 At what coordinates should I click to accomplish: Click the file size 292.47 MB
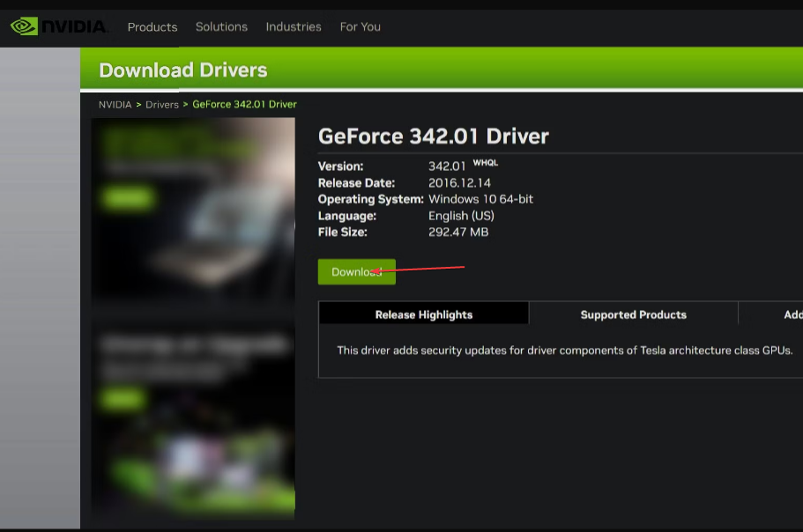tap(458, 232)
